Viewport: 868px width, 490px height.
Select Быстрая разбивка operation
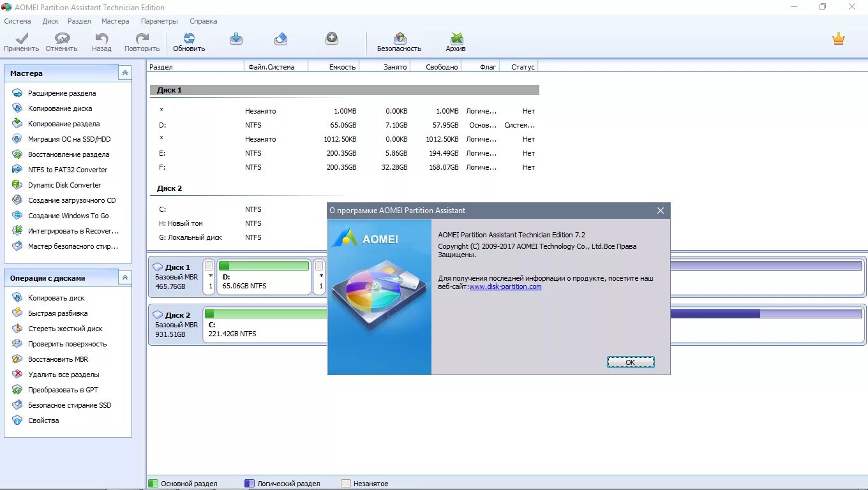[58, 313]
